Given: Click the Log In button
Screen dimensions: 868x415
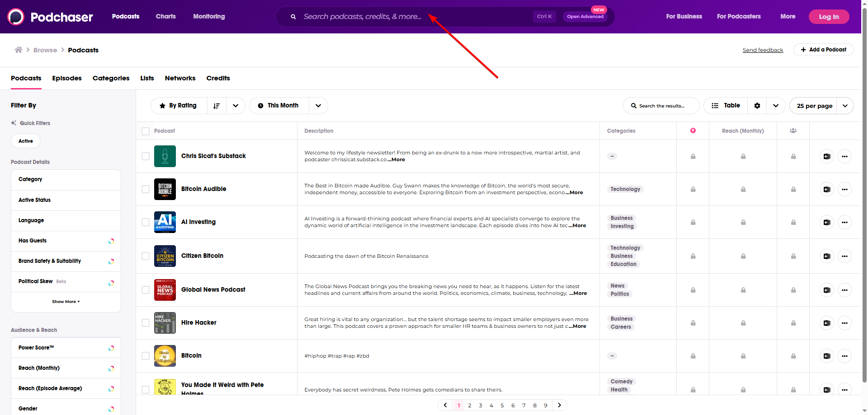Looking at the screenshot, I should [x=829, y=17].
